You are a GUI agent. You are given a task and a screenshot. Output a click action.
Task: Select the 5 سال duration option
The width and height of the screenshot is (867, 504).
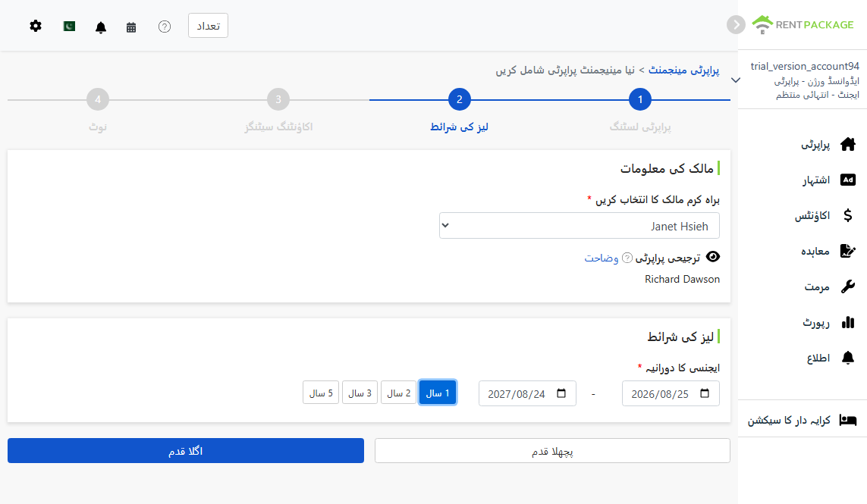click(321, 393)
